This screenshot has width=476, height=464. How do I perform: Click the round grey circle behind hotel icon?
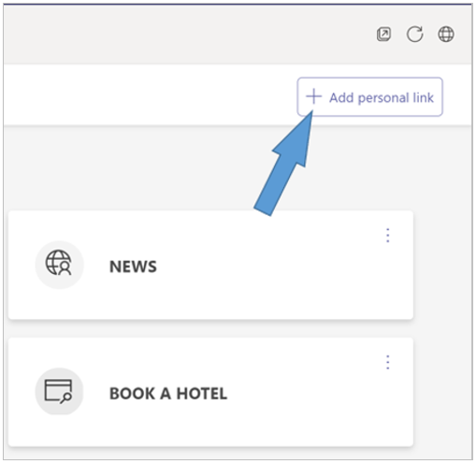tap(59, 392)
